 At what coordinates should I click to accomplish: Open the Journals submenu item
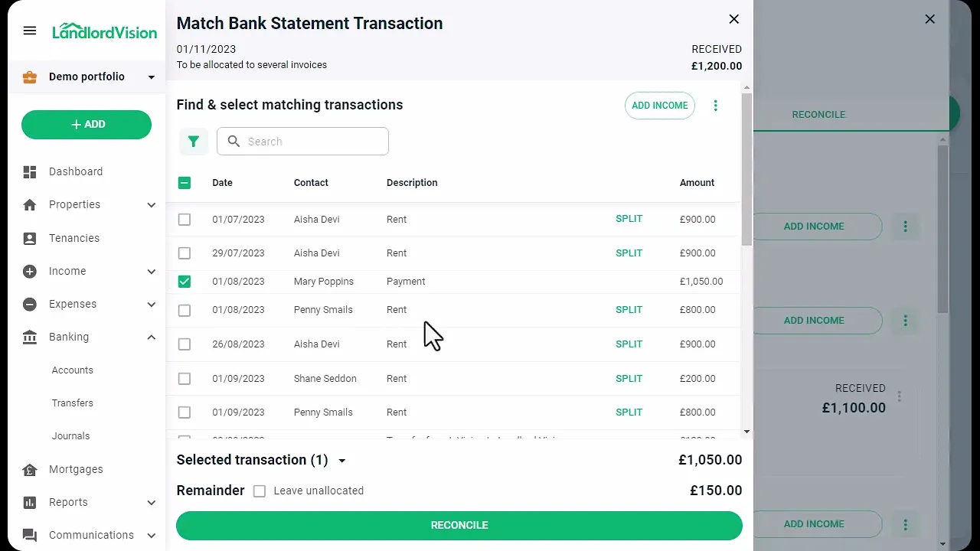click(71, 436)
